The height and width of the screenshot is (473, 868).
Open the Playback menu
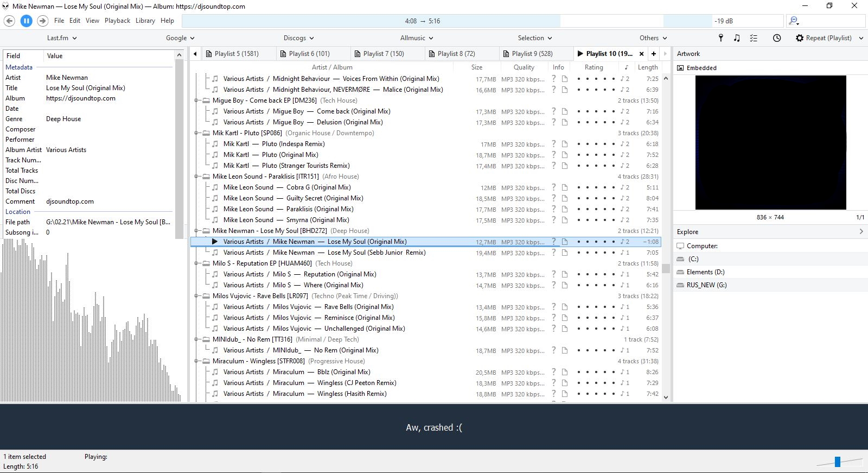click(x=117, y=21)
